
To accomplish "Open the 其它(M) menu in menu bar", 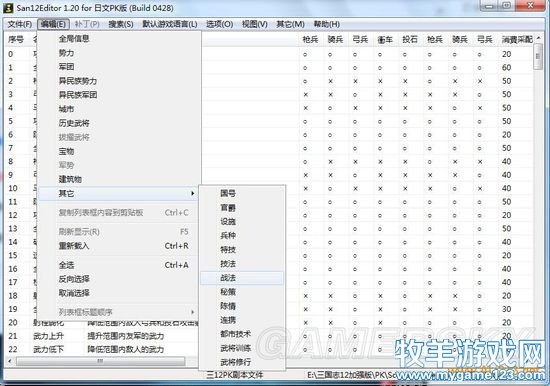I will [x=290, y=24].
